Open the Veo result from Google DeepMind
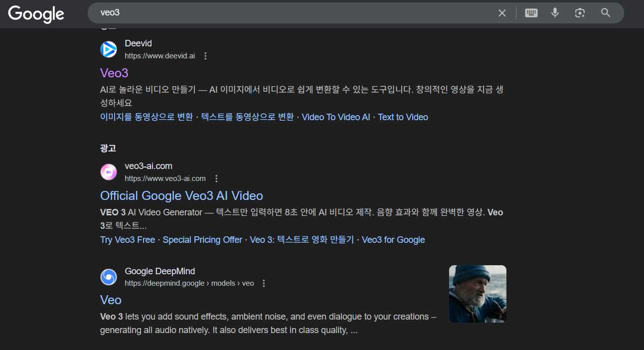The image size is (644, 350). coord(111,300)
